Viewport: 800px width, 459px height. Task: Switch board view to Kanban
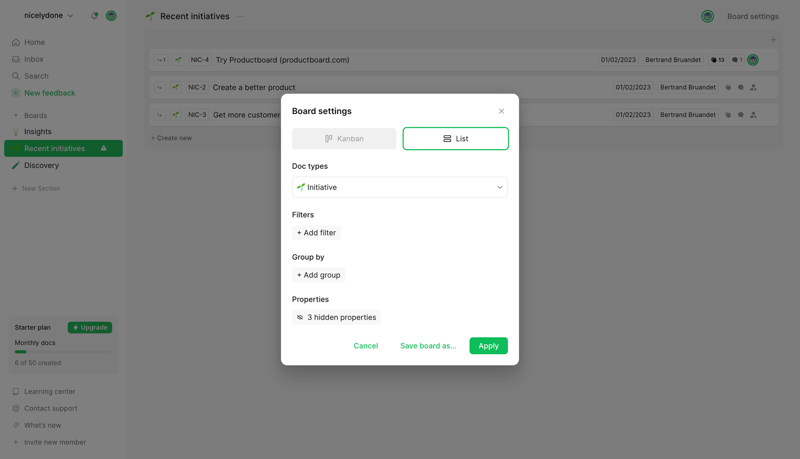[344, 139]
